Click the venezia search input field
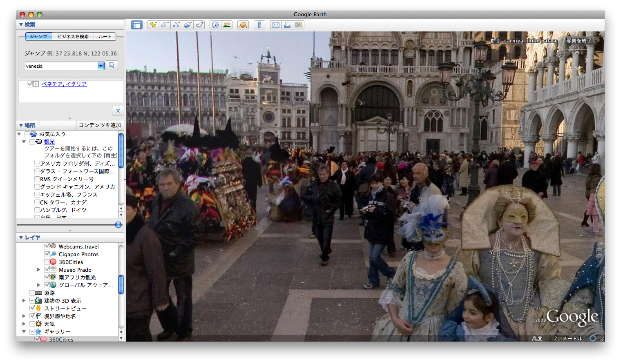Image resolution: width=621 pixels, height=364 pixels. click(61, 66)
